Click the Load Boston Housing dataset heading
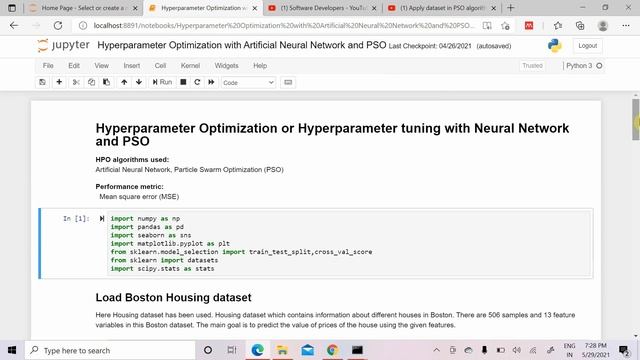Viewport: 640px width, 360px height. click(173, 298)
